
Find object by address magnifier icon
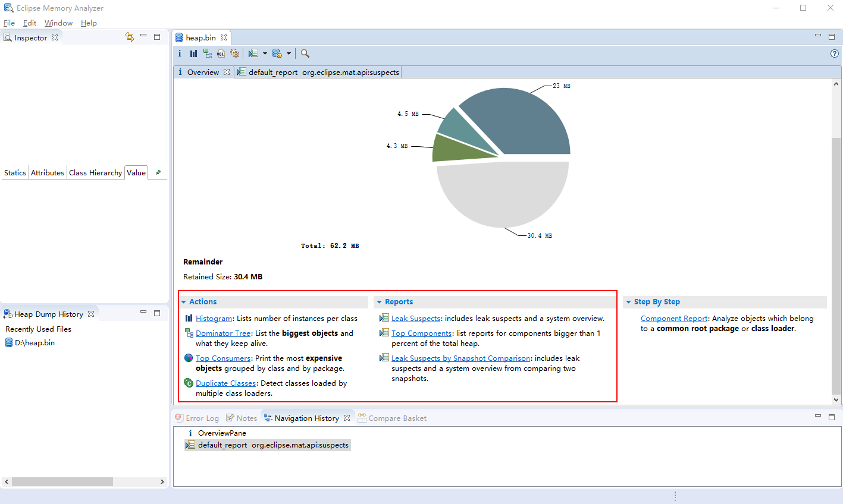coord(305,53)
